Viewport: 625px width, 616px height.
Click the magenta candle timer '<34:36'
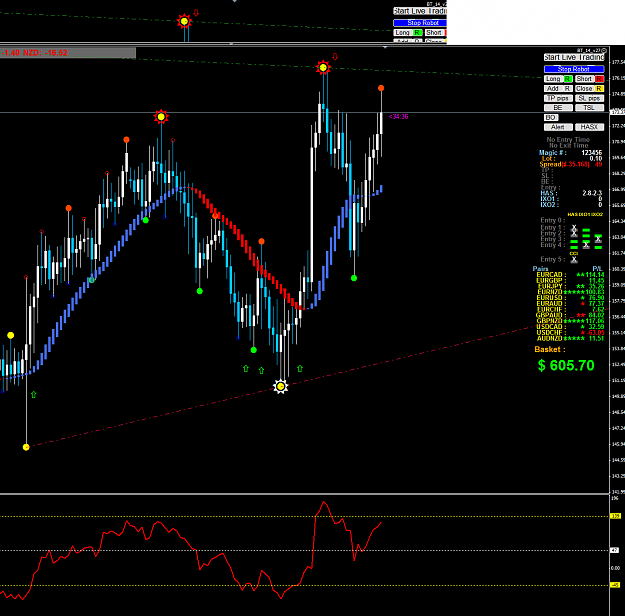click(399, 116)
